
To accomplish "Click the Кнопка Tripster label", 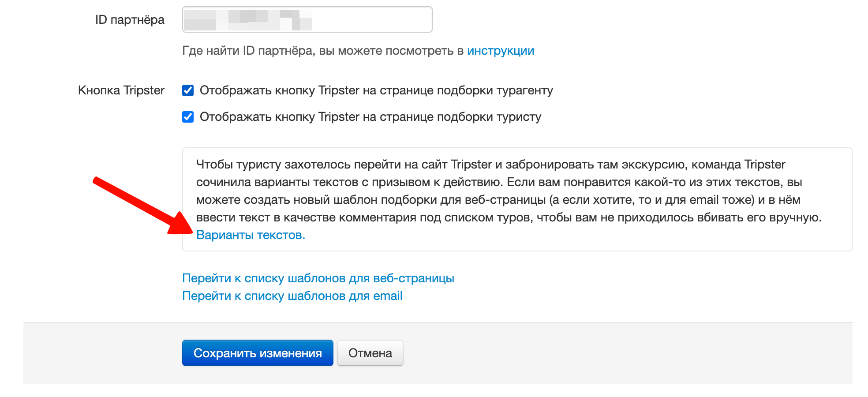I will coord(121,90).
